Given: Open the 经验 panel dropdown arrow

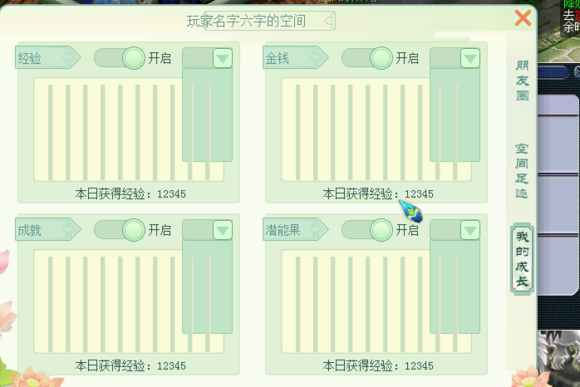Looking at the screenshot, I should tap(223, 58).
